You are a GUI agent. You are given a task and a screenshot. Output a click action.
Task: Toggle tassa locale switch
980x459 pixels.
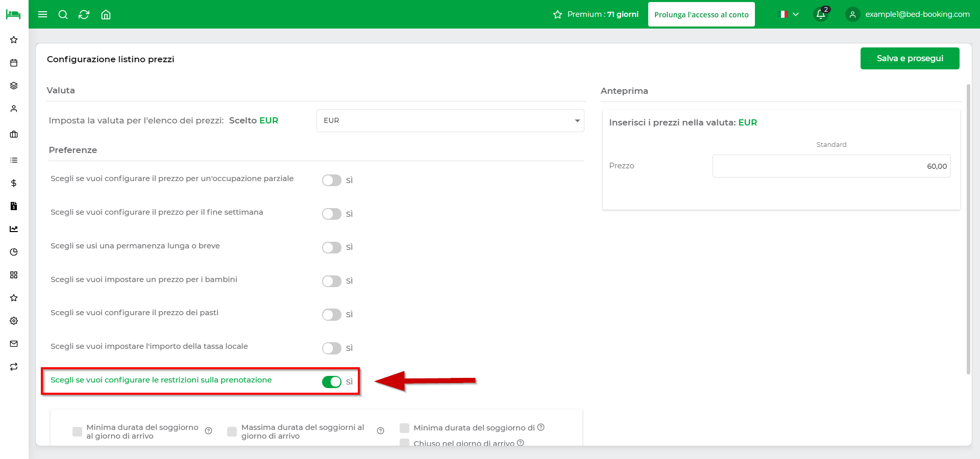331,348
